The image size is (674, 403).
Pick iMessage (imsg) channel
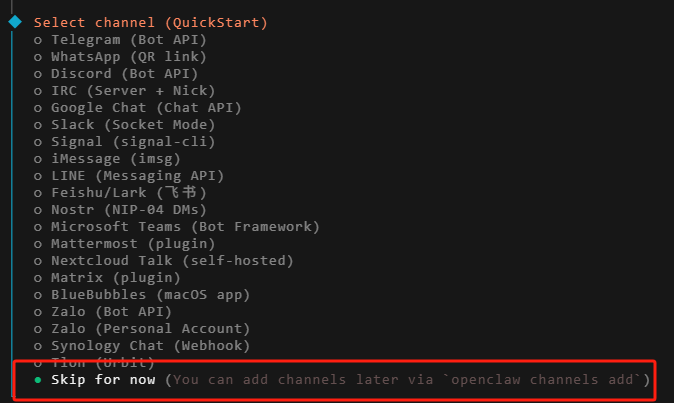(115, 158)
